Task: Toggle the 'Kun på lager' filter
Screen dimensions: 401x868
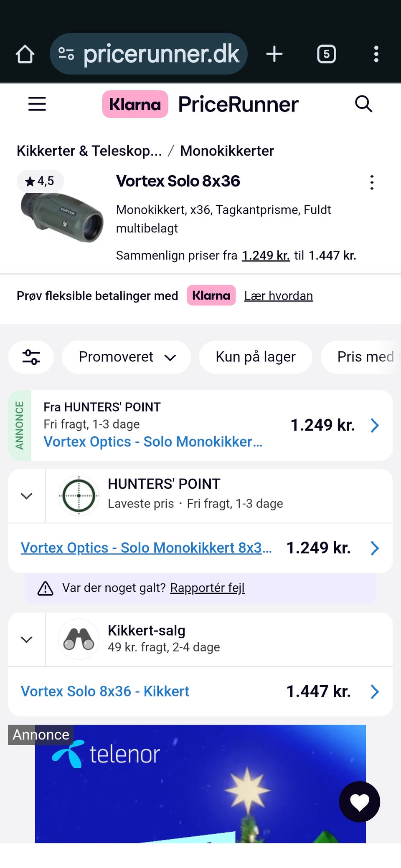Action: click(256, 357)
